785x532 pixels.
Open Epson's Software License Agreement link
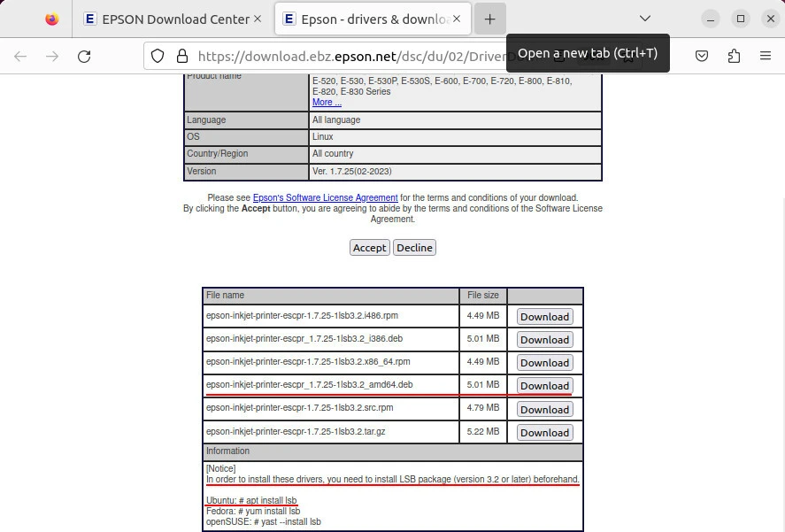pos(325,197)
